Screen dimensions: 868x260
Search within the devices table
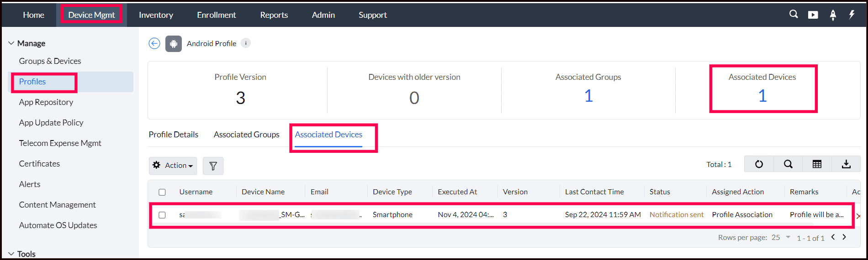pyautogui.click(x=788, y=164)
